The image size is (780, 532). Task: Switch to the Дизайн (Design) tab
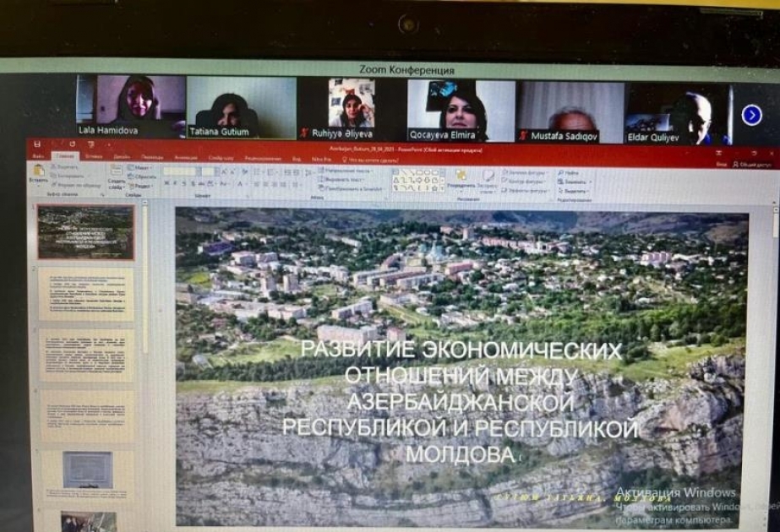pos(122,156)
